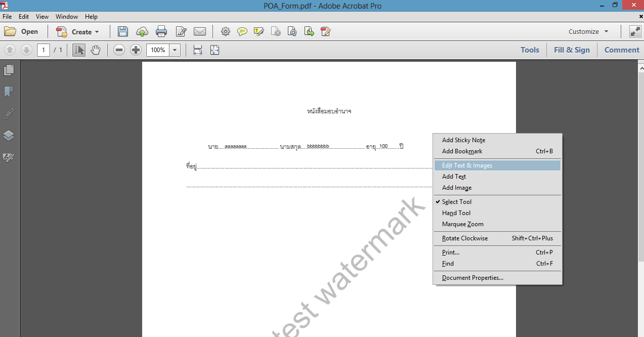The image size is (644, 337).
Task: Open the View menu
Action: click(42, 17)
